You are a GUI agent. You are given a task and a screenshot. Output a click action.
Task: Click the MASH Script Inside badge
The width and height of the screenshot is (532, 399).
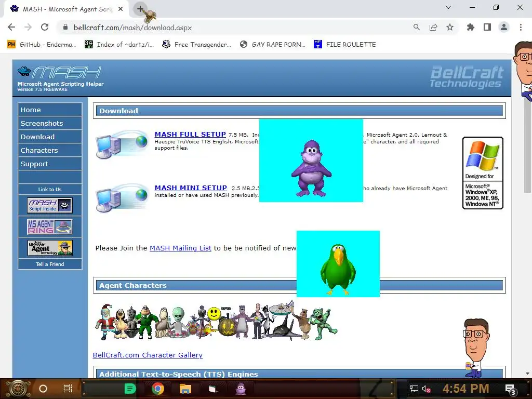(x=50, y=205)
